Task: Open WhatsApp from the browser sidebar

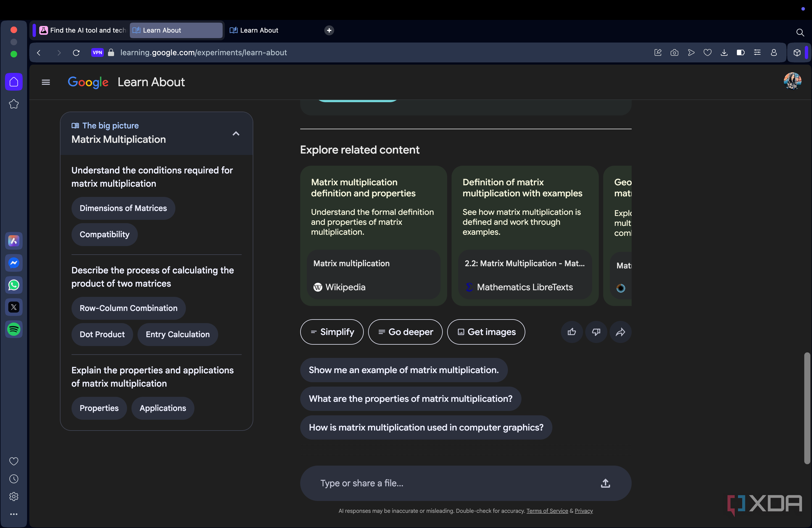Action: point(14,285)
